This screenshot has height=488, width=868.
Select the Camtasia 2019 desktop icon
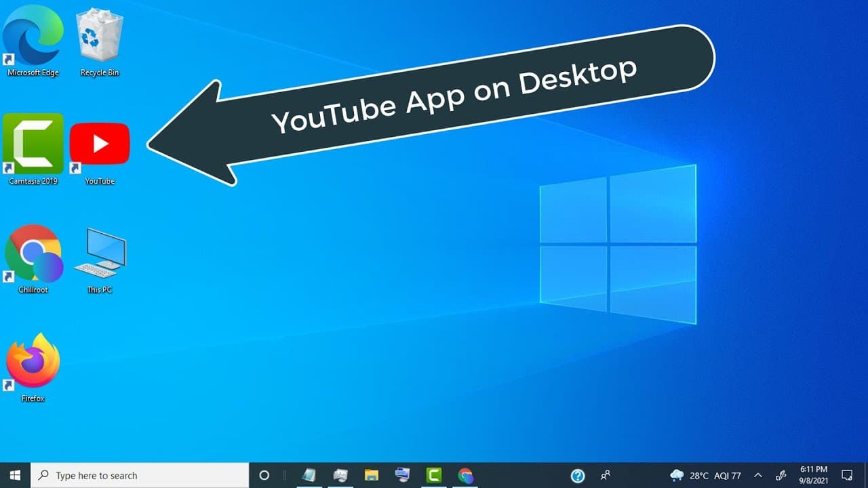(33, 150)
